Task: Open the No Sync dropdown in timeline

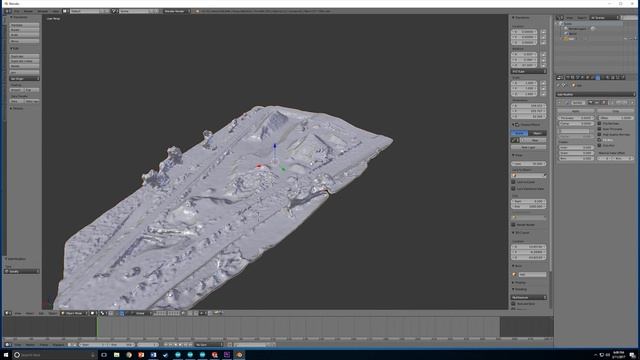Action: [208, 344]
